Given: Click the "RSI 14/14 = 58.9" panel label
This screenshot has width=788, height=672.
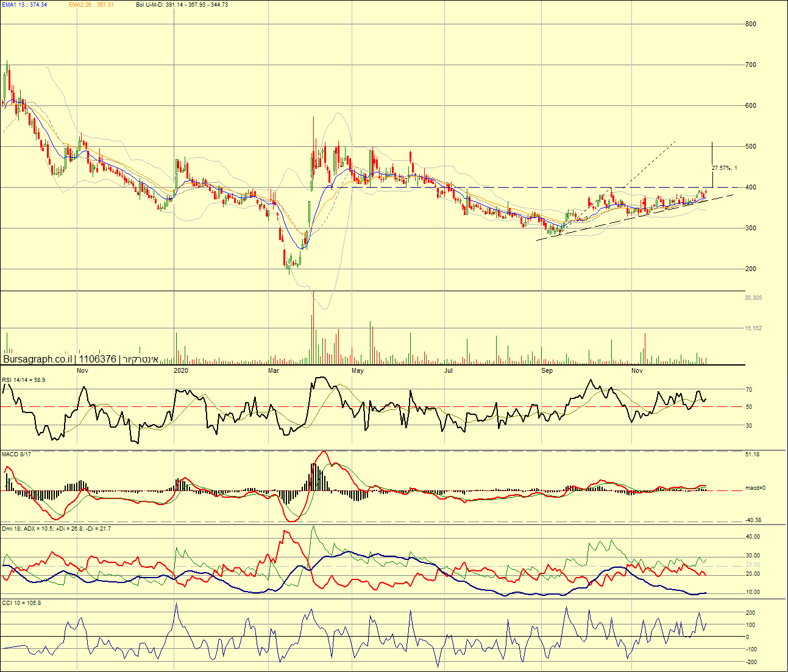Looking at the screenshot, I should click(23, 380).
